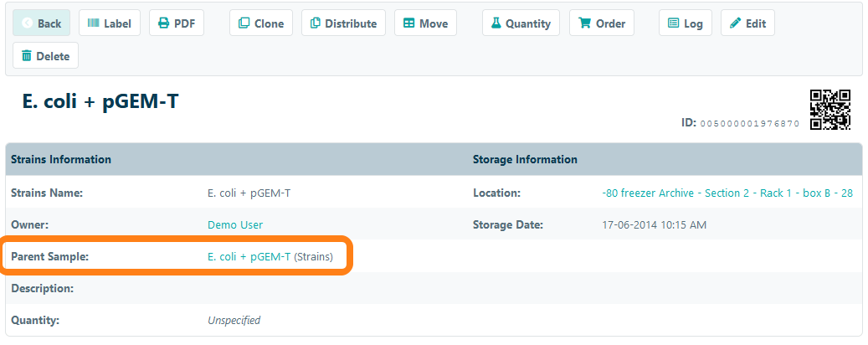Click the sample ID number
Viewport: 868px width, 345px height.
pos(749,124)
